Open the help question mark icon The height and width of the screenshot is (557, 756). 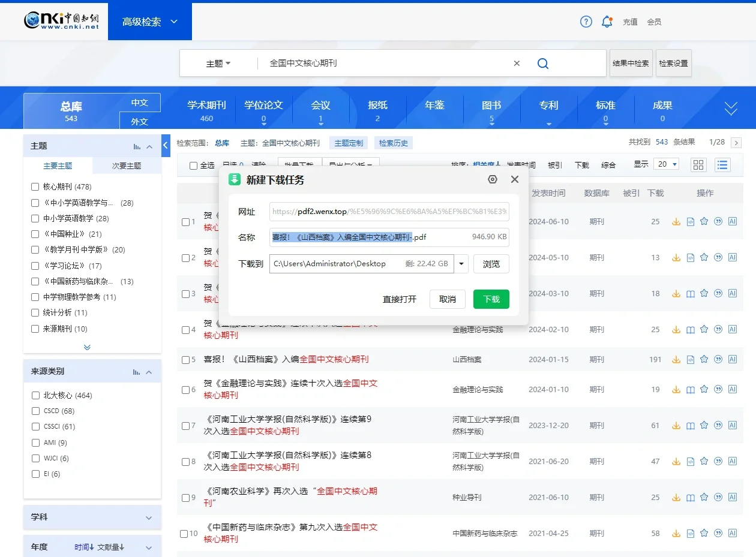(x=586, y=22)
